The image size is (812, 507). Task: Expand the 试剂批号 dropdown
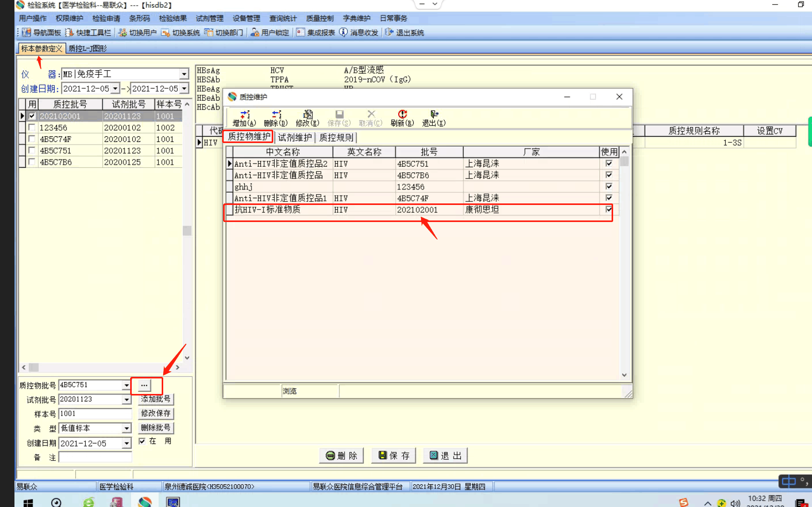click(x=127, y=400)
